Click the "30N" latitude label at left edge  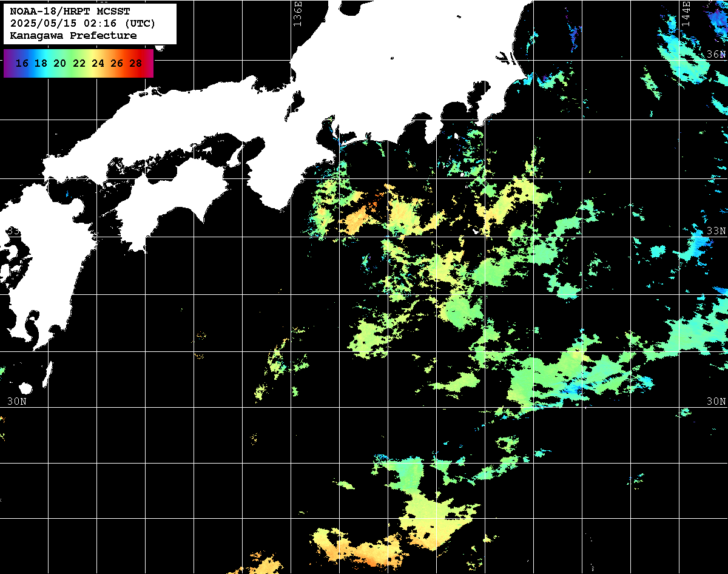tap(17, 402)
